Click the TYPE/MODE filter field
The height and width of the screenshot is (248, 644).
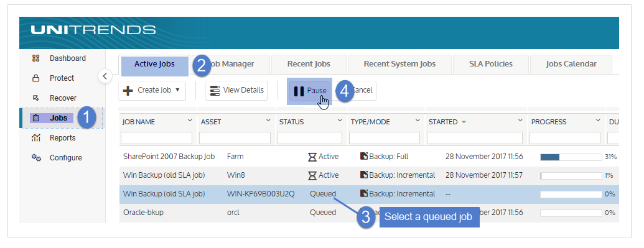(385, 137)
